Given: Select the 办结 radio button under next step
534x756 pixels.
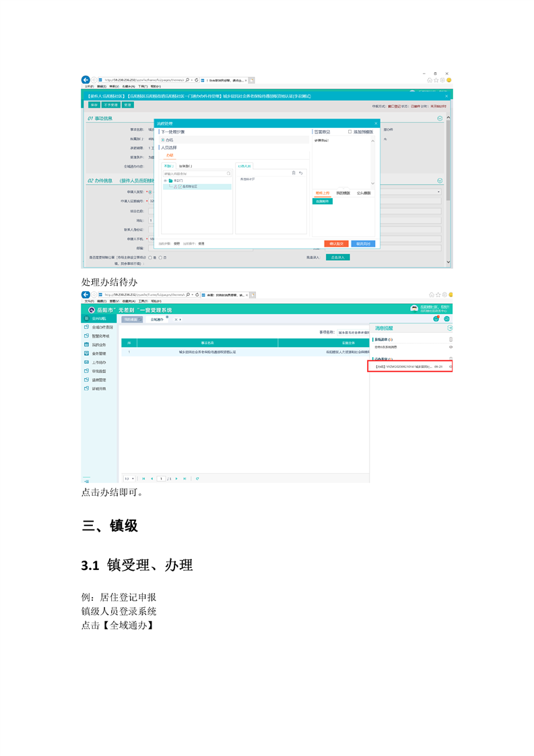Looking at the screenshot, I should [163, 139].
